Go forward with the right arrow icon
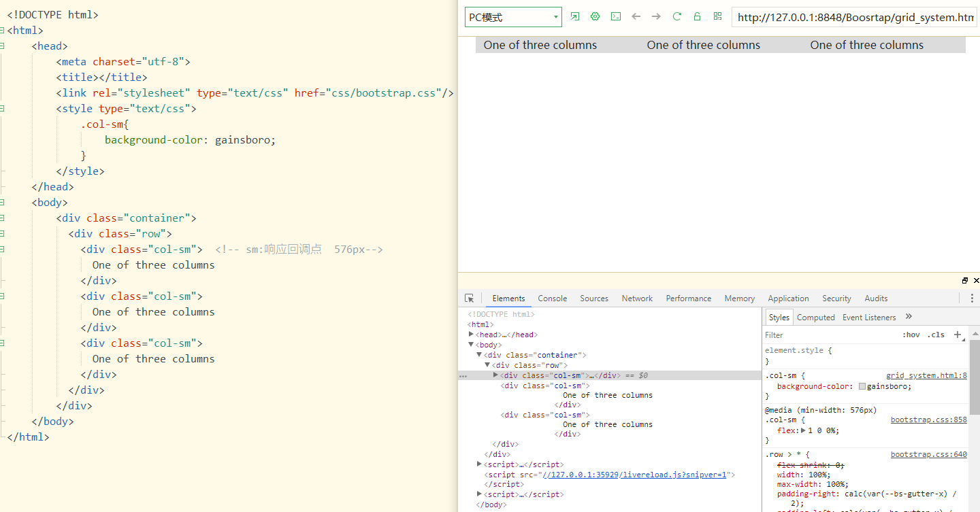The image size is (980, 512). [656, 17]
